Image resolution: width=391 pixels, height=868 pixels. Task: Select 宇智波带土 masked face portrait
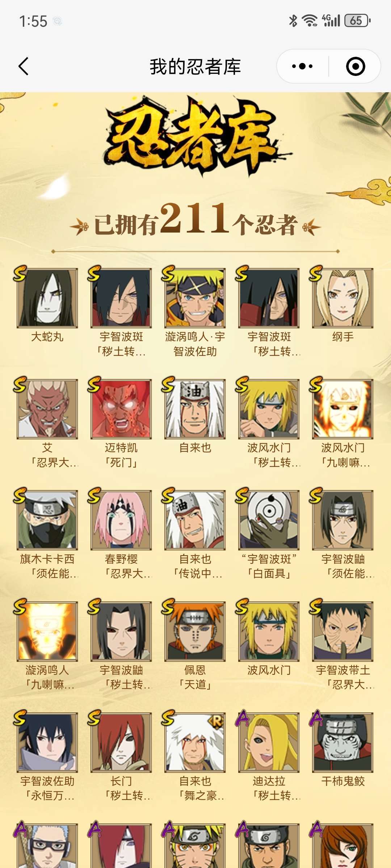click(x=343, y=631)
